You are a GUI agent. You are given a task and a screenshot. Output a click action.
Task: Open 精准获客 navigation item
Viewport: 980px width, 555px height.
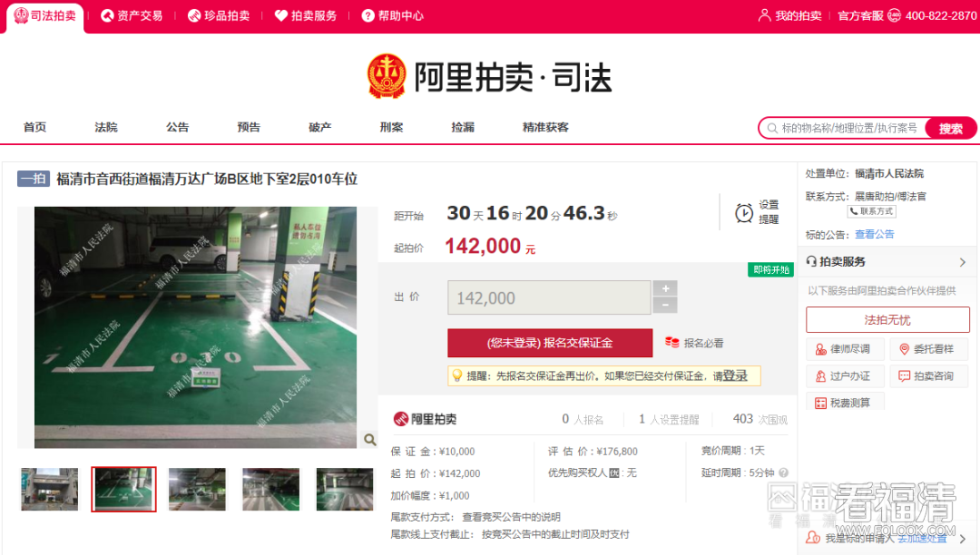545,127
